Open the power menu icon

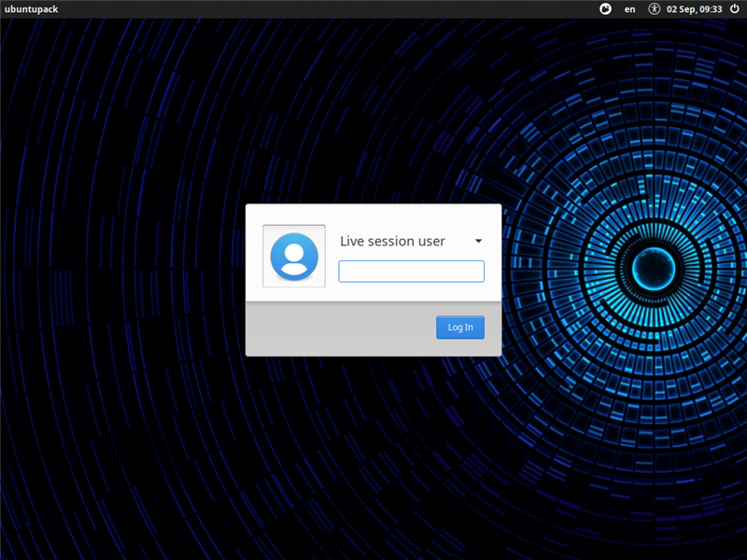pyautogui.click(x=735, y=9)
